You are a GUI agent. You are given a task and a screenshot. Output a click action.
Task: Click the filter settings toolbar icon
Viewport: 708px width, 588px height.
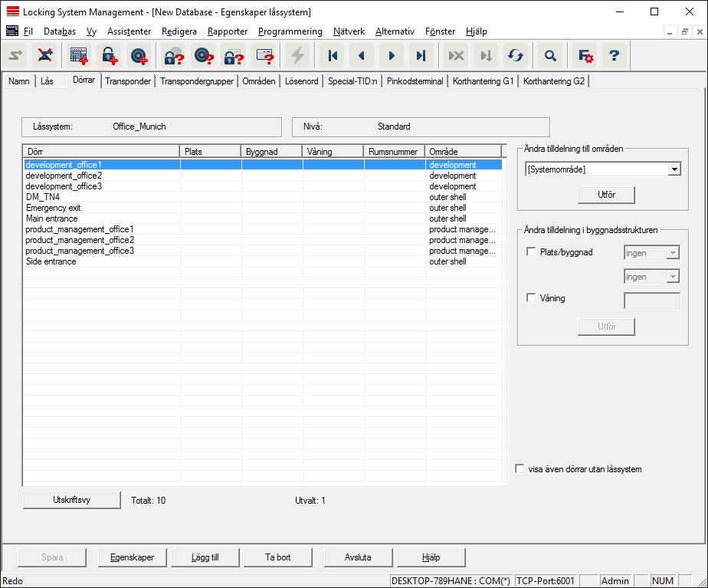click(585, 55)
